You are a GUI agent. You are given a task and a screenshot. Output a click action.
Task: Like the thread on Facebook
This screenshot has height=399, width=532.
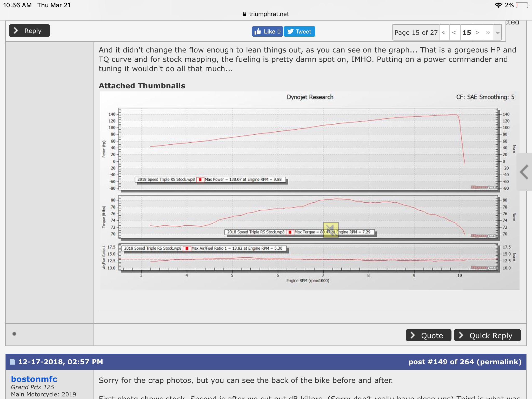[x=267, y=31]
